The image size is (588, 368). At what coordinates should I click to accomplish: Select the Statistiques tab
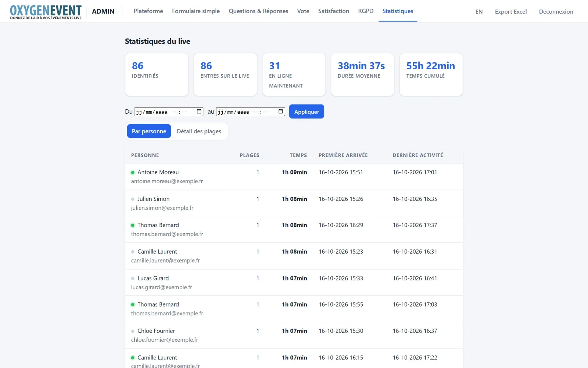398,11
